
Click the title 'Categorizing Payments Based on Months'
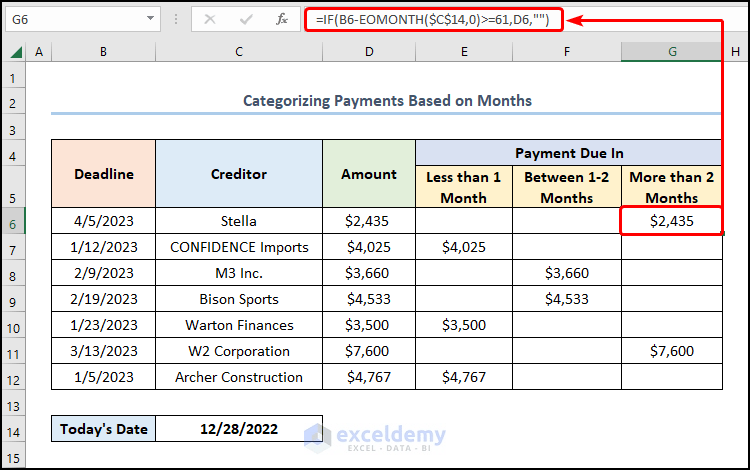tap(387, 101)
